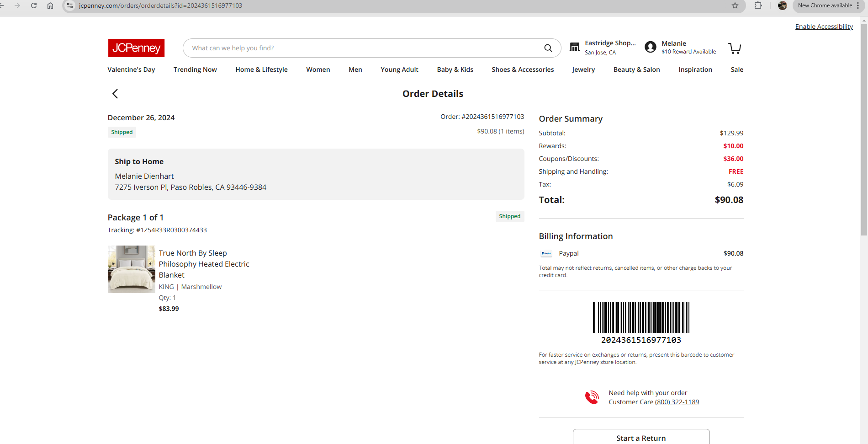The height and width of the screenshot is (444, 868).
Task: Open the tracking number link
Action: pyautogui.click(x=171, y=230)
